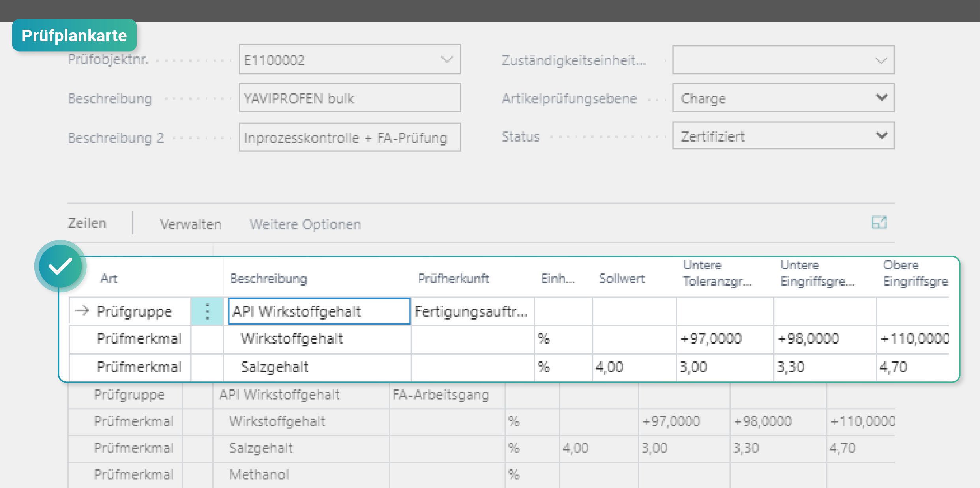Viewport: 980px width, 488px height.
Task: Click the active API Wirkstoffgehalt description cell
Action: coord(319,311)
